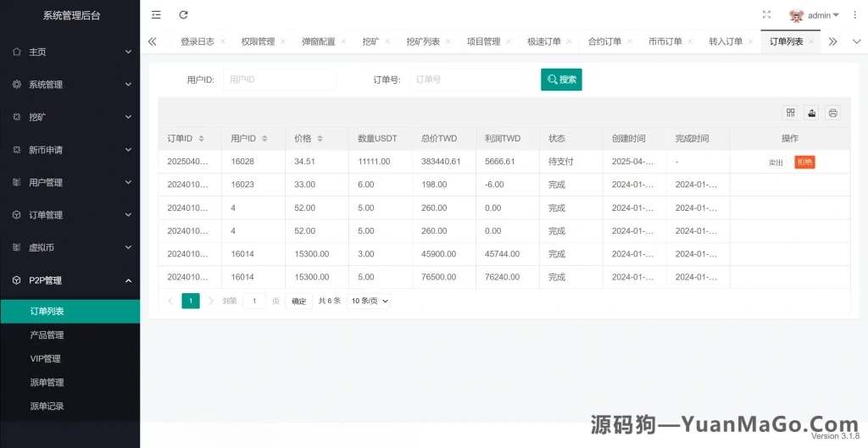The image size is (868, 448).
Task: Click orange 拒绝 button for user 16028
Action: coord(804,162)
